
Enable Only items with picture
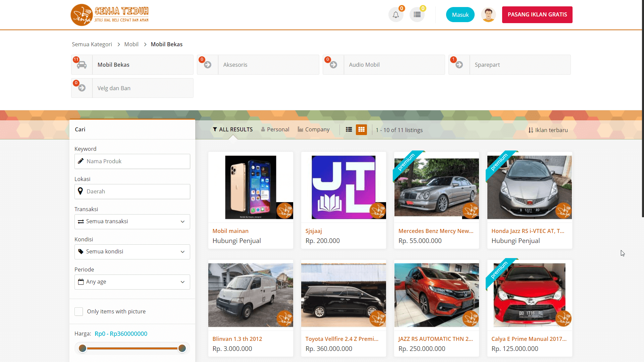[78, 311]
